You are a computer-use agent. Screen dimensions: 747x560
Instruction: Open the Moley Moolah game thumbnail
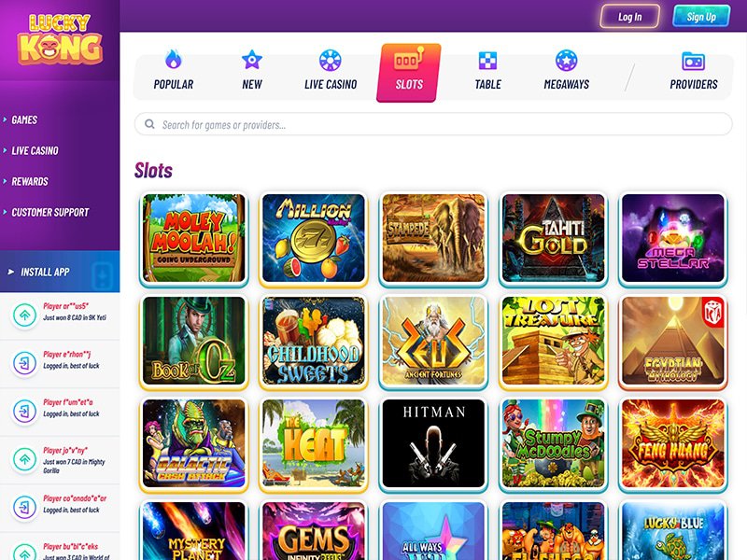(194, 238)
